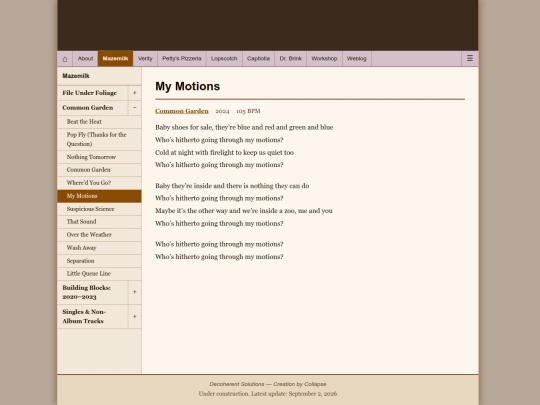This screenshot has height=405, width=540.
Task: Open the That Sound song
Action: click(x=99, y=222)
